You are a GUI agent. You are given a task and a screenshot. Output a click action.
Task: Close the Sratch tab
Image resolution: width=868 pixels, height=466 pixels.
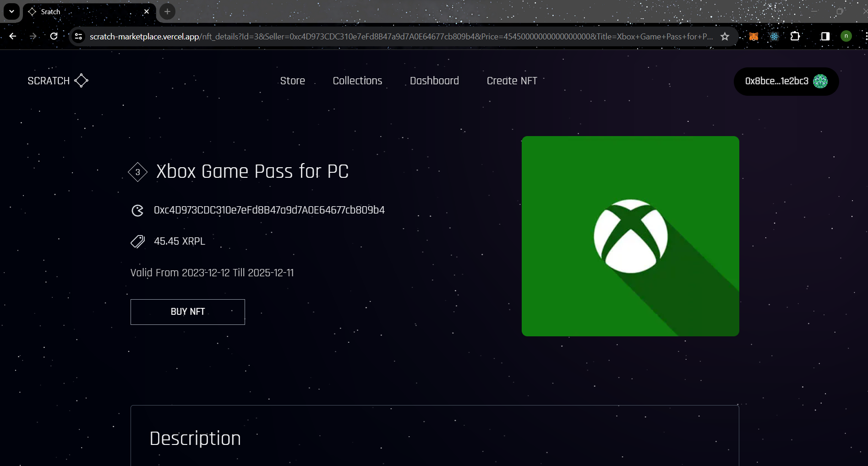pyautogui.click(x=147, y=11)
